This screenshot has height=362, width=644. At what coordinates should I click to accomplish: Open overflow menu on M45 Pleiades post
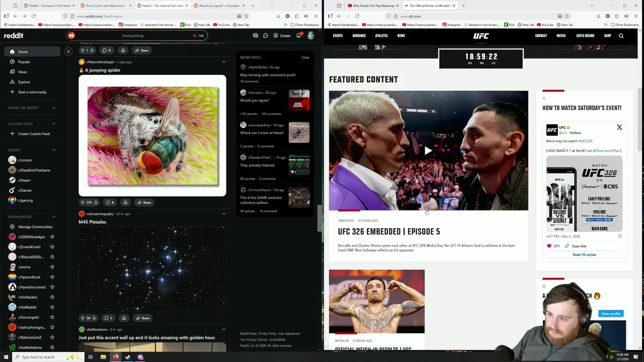(x=224, y=214)
